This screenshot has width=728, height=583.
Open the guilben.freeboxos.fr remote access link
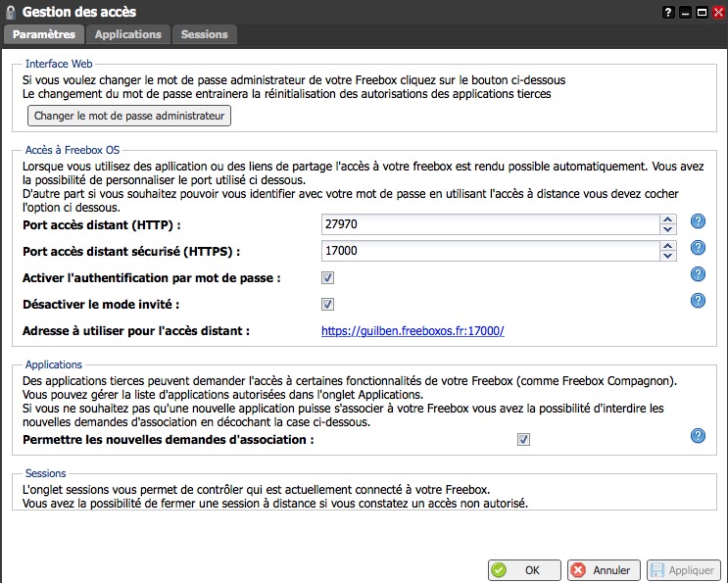(413, 331)
